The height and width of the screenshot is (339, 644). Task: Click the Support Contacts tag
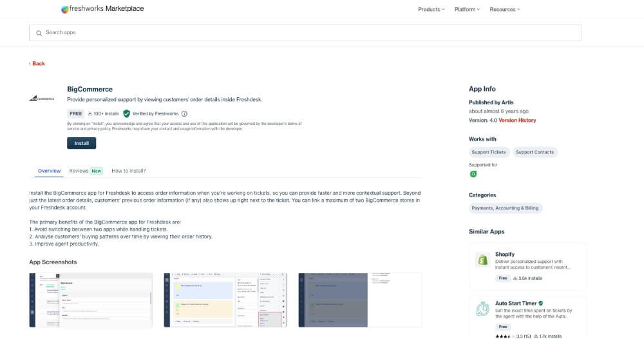point(535,152)
